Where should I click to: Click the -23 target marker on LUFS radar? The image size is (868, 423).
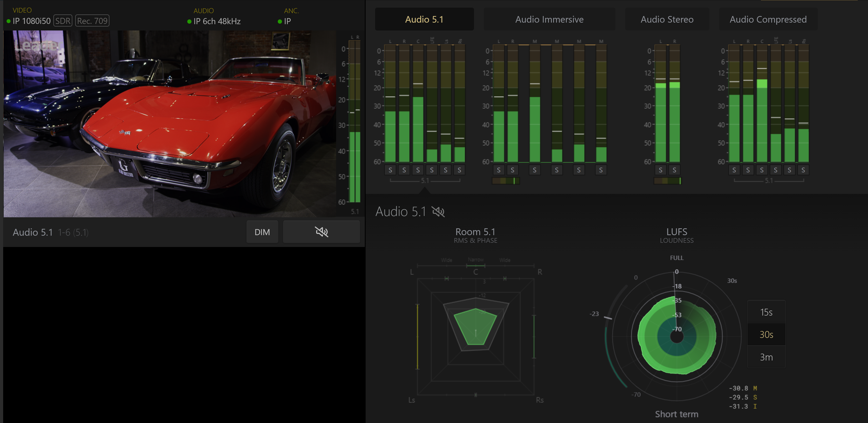[608, 317]
